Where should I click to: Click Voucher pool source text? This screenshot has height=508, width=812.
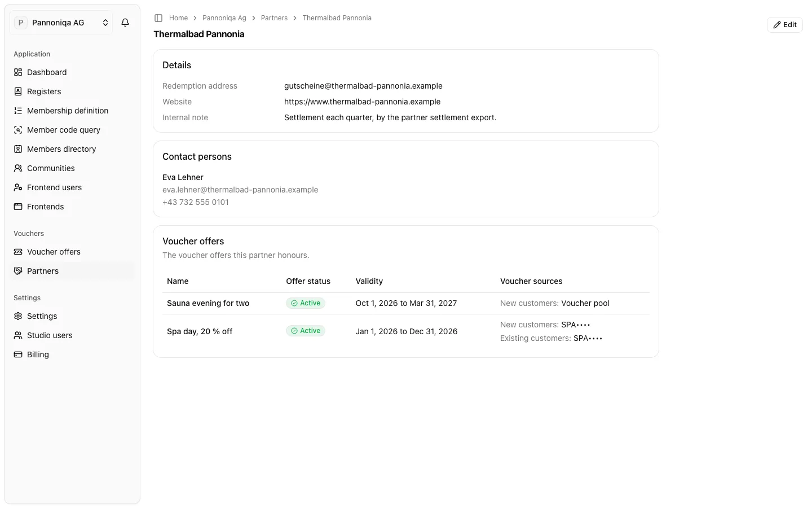585,303
